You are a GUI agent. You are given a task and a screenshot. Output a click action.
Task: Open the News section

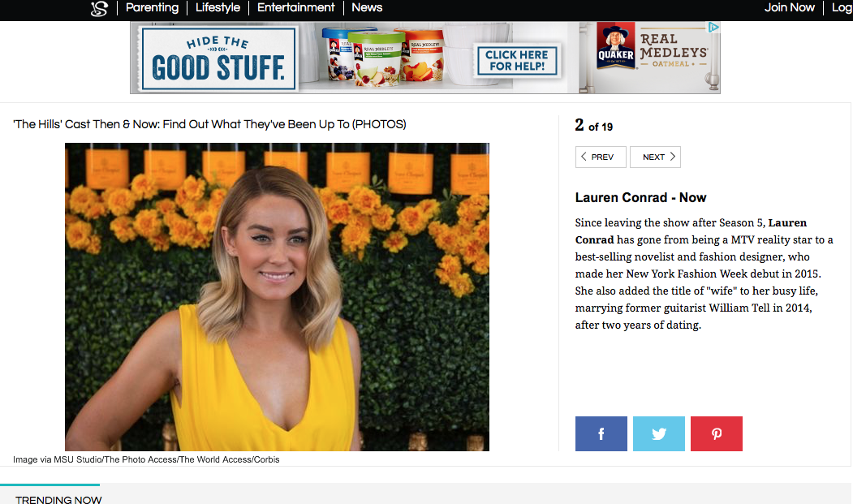[x=367, y=7]
